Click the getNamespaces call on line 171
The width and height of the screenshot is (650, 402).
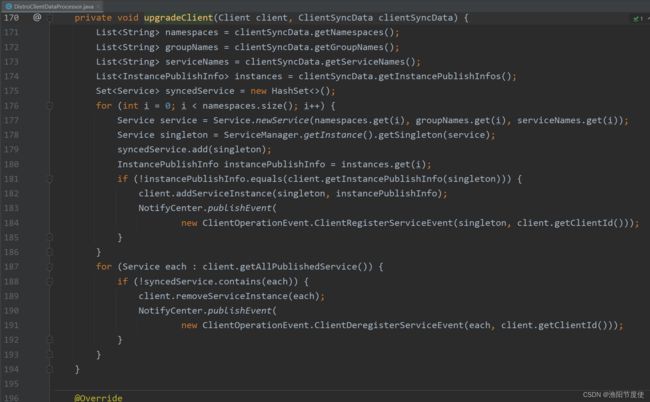click(349, 32)
